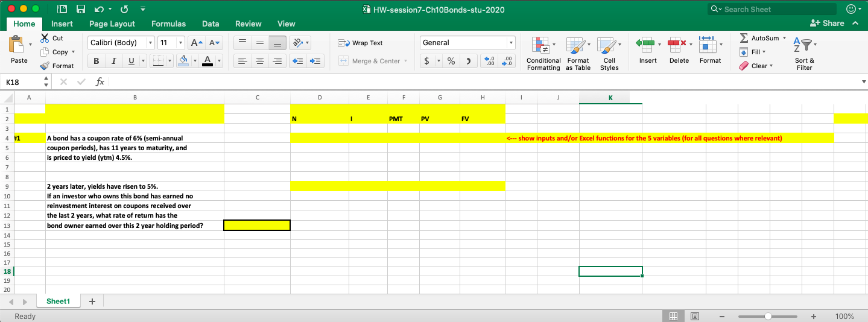Switch to the View tab
Viewport: 868px width, 322px height.
point(286,24)
